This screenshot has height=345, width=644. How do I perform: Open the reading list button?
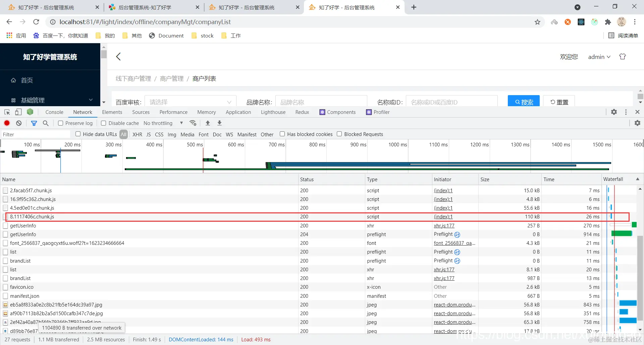pyautogui.click(x=624, y=36)
